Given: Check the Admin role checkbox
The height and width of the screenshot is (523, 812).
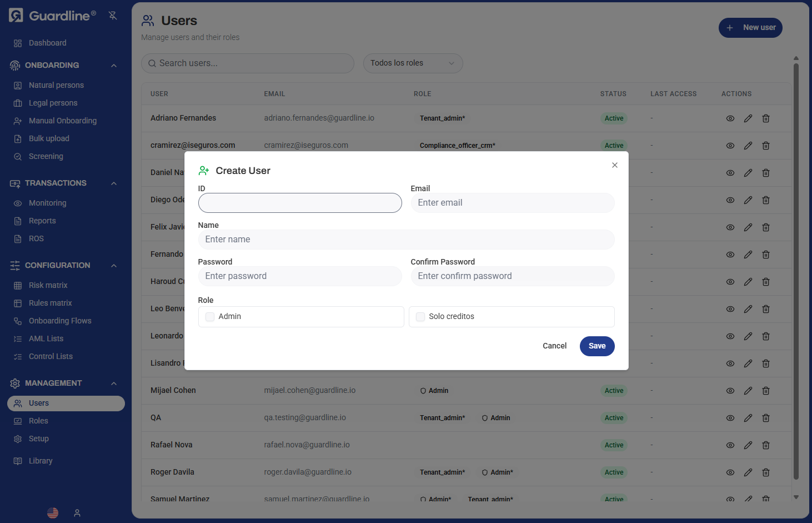Looking at the screenshot, I should click(x=209, y=316).
